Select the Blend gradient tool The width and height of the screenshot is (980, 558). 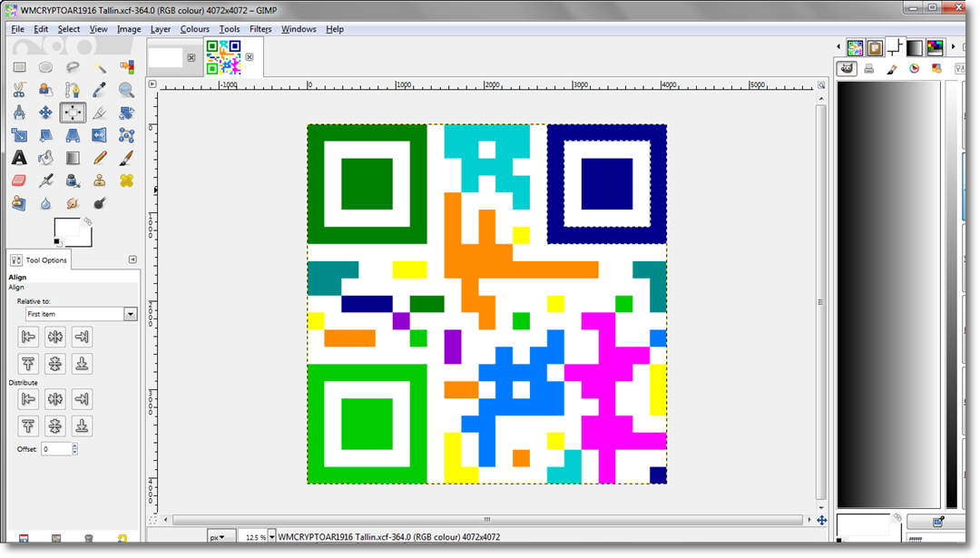click(73, 158)
